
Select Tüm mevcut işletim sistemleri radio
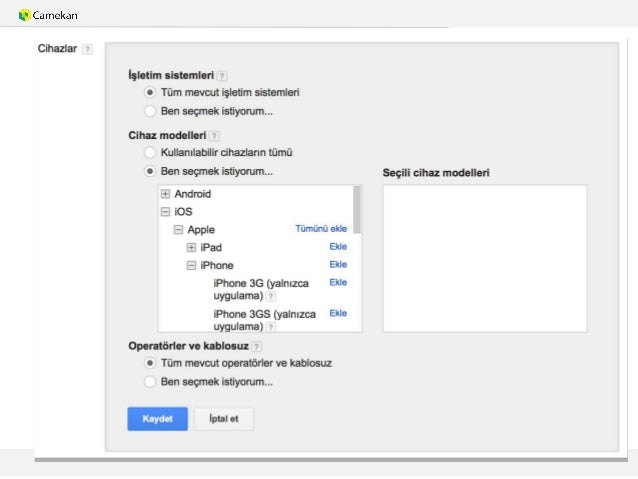pyautogui.click(x=150, y=92)
